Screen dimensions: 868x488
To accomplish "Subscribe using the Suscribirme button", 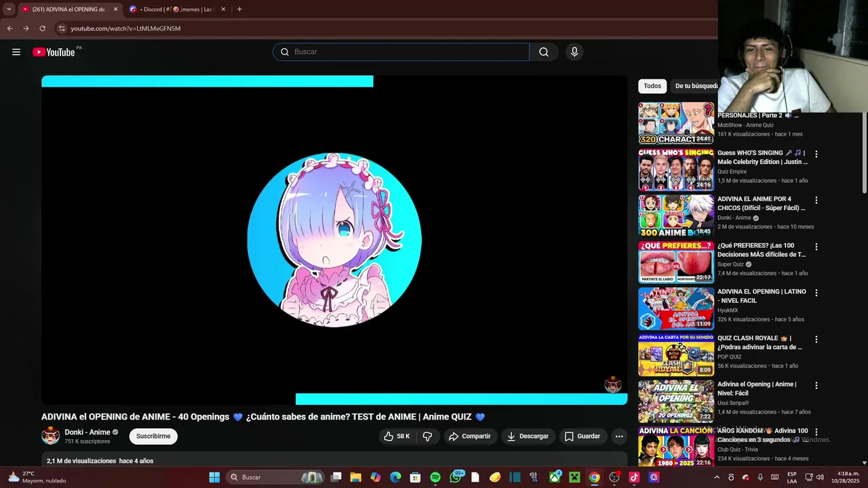I will pyautogui.click(x=153, y=436).
